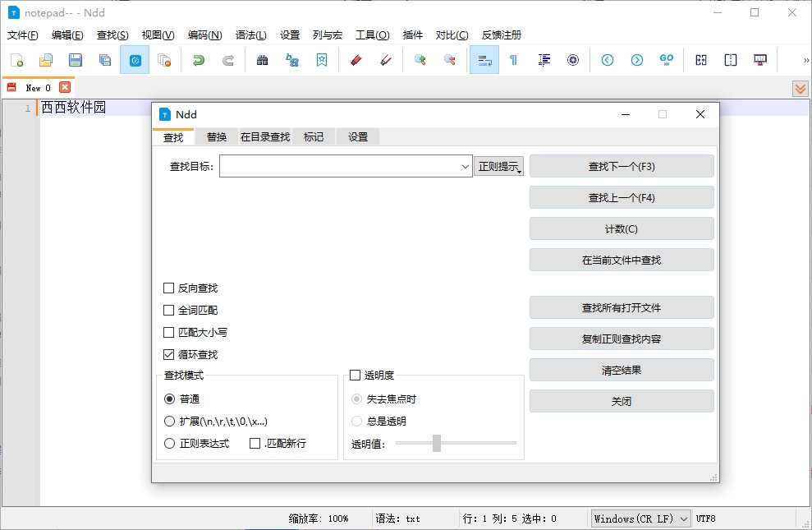Enable the 透明度 checkbox
Screen dimensions: 812x530
tap(355, 375)
